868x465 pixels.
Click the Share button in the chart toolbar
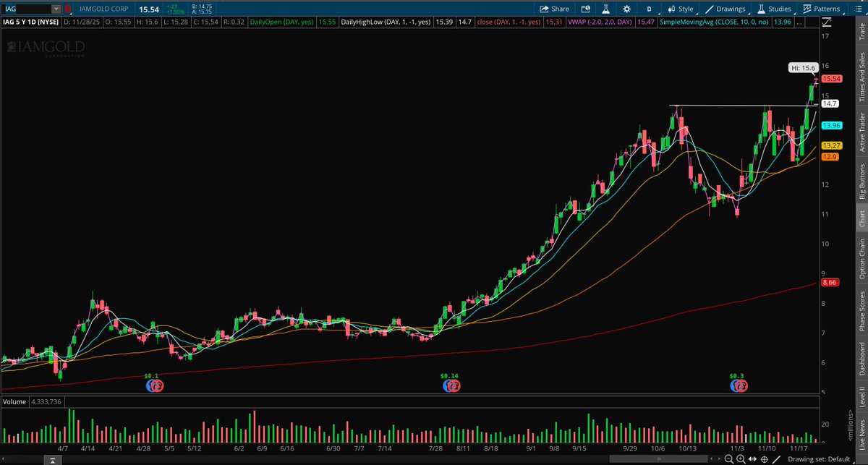coord(554,9)
